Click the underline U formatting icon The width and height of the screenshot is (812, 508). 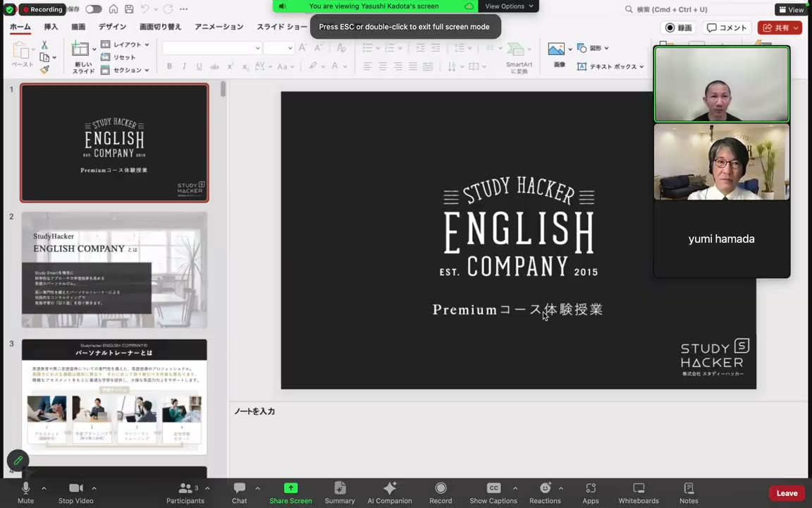point(199,66)
